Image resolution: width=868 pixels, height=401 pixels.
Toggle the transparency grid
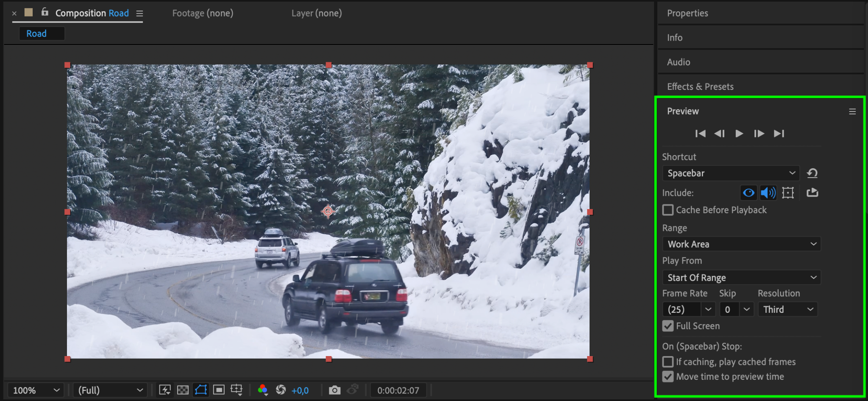(x=183, y=390)
